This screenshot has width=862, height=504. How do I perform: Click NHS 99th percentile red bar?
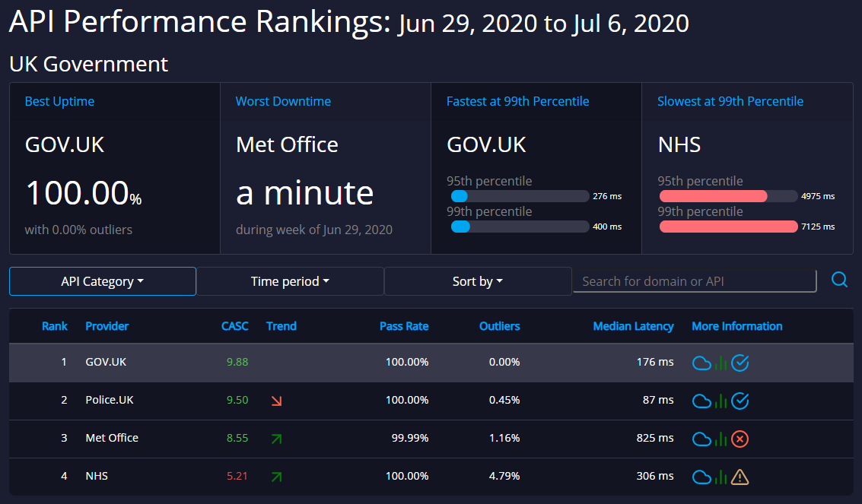click(x=728, y=227)
